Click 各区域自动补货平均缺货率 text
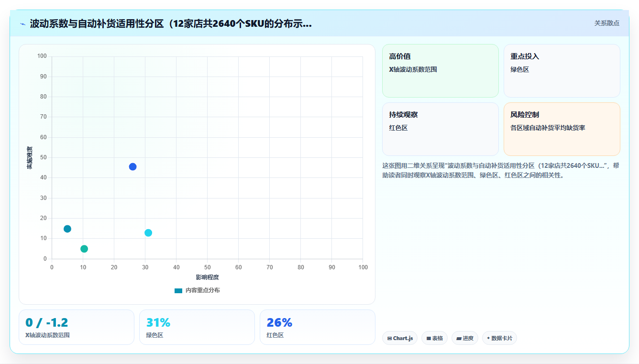Viewport: 639px width, 364px height. [548, 128]
